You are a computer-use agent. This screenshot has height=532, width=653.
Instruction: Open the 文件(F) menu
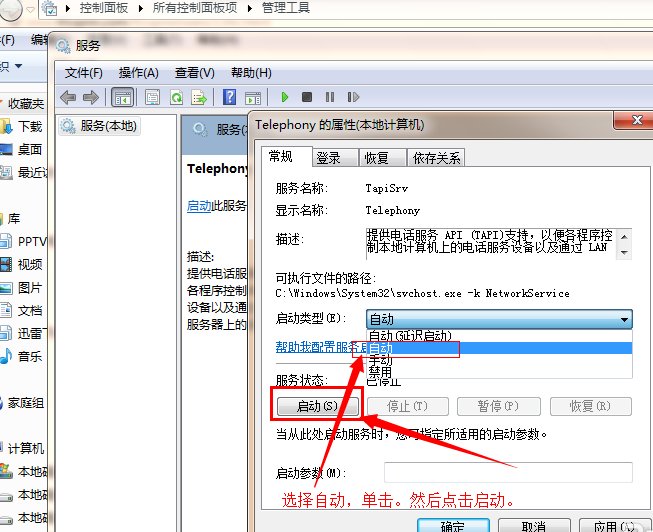[x=84, y=73]
